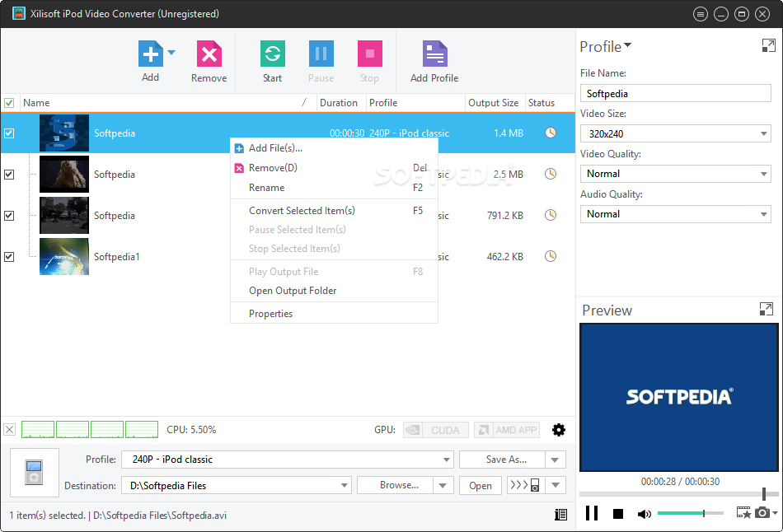Toggle the AMD APP acceleration button

[507, 430]
